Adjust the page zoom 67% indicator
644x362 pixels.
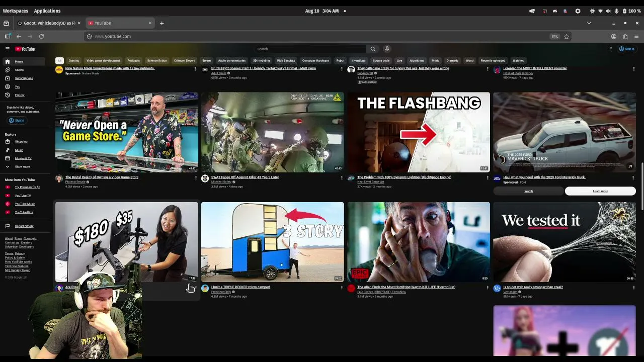point(555,36)
